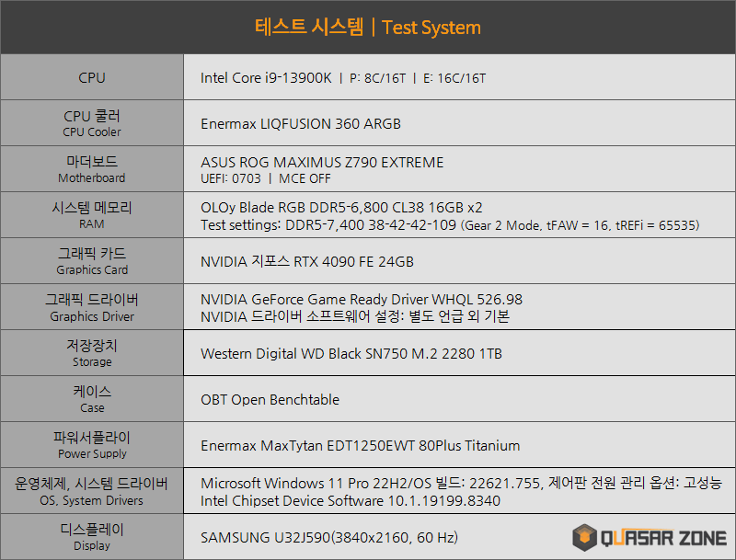
Task: Click Enermax MaxTytan EDT1250EWT power supply text
Action: 361,446
